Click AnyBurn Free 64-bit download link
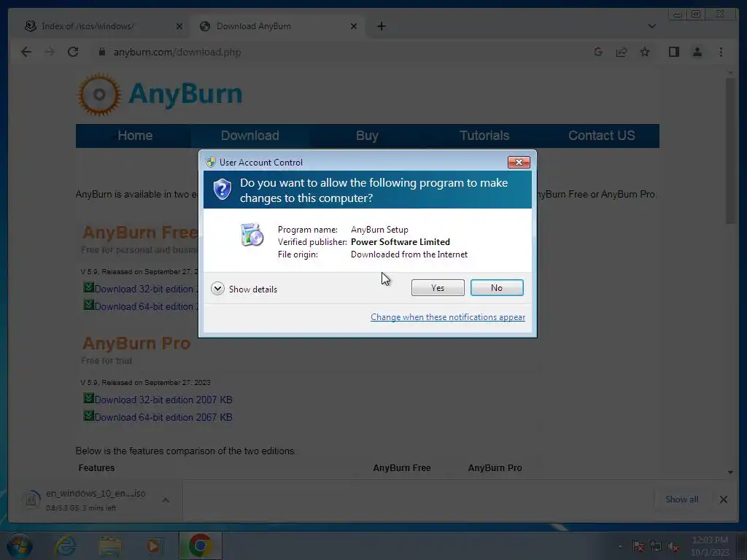Viewport: 747px width, 560px height. point(146,307)
